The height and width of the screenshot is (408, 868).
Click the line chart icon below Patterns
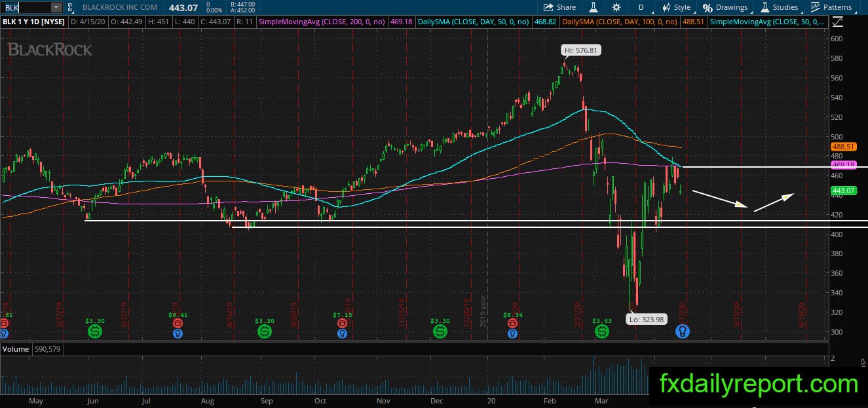click(x=838, y=22)
